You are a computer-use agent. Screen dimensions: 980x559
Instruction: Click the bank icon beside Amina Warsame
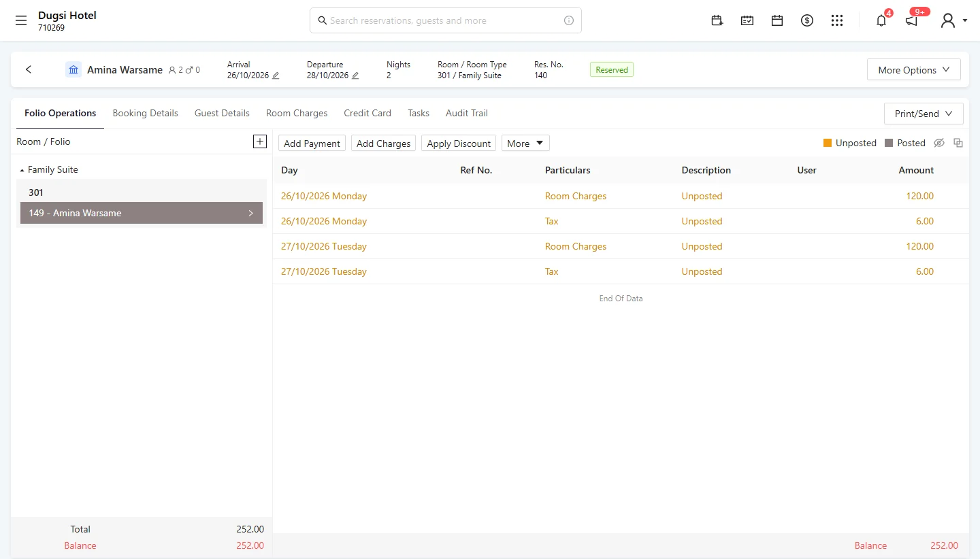pyautogui.click(x=73, y=69)
